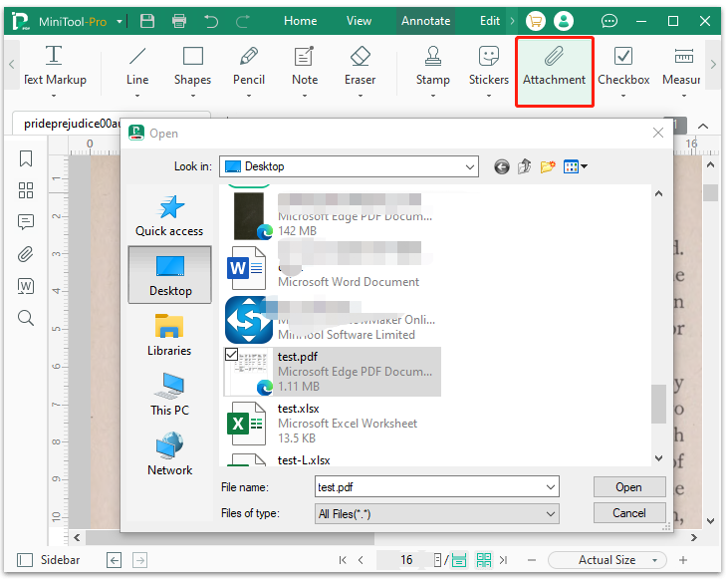Create a new folder in Desktop
Viewport: 728px width, 580px height.
(x=548, y=166)
